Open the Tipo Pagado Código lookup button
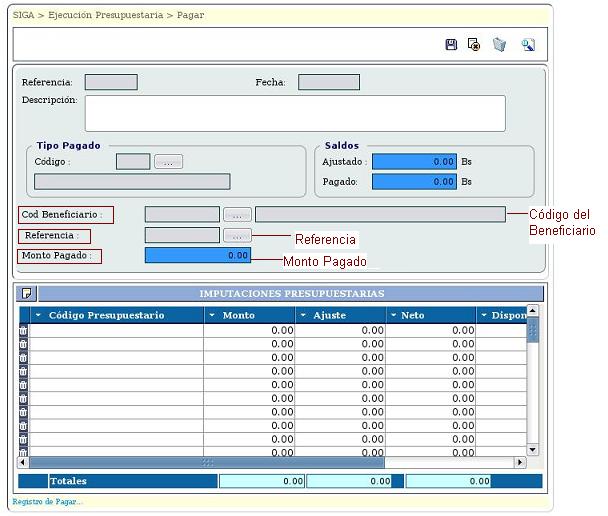 coord(168,162)
